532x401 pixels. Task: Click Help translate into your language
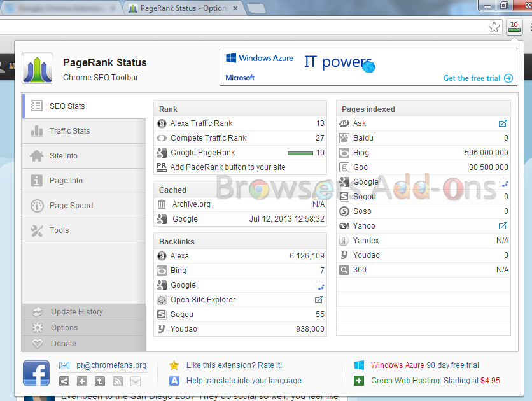coord(244,381)
